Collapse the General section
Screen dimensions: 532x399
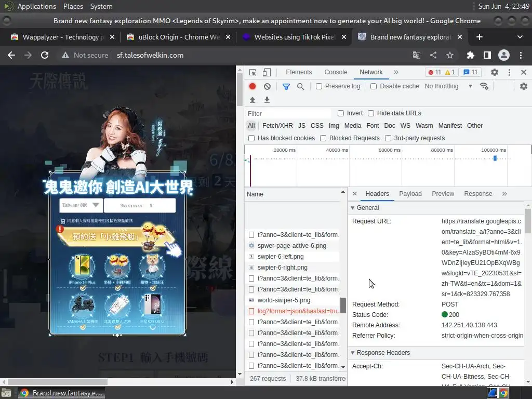pos(353,208)
